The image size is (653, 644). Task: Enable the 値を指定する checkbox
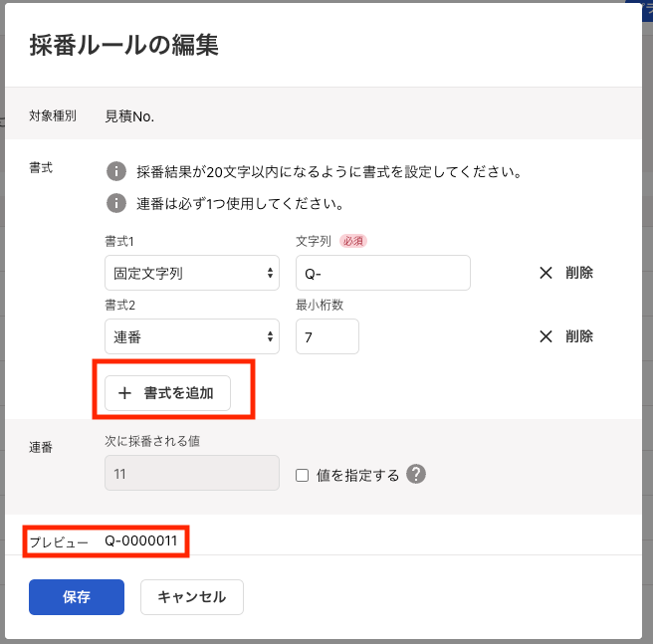[302, 476]
